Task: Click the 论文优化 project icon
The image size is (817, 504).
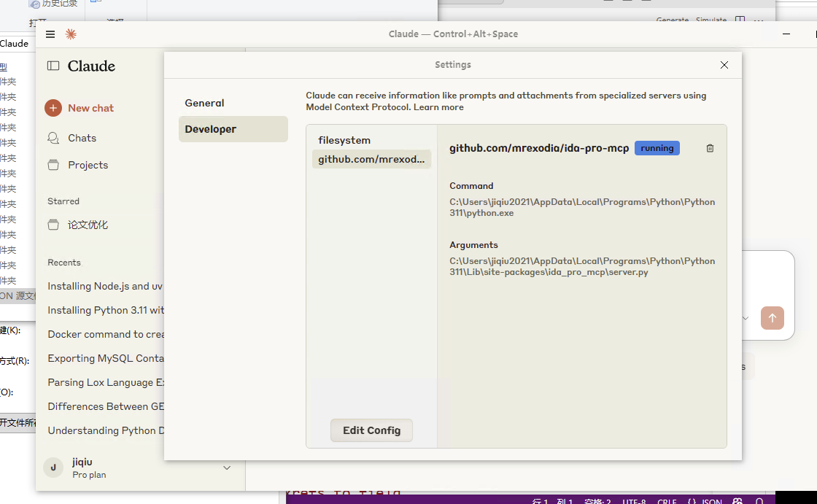Action: (x=53, y=225)
